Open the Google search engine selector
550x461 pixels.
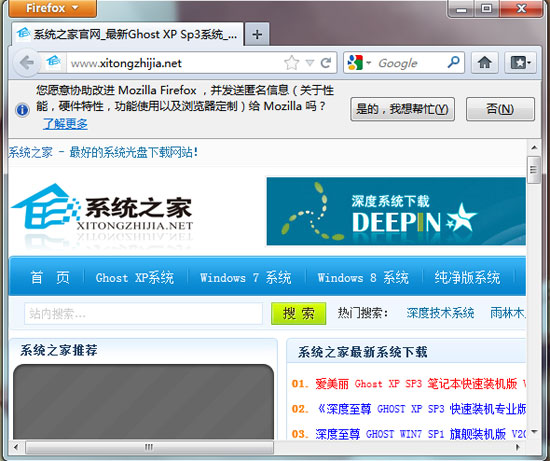359,63
